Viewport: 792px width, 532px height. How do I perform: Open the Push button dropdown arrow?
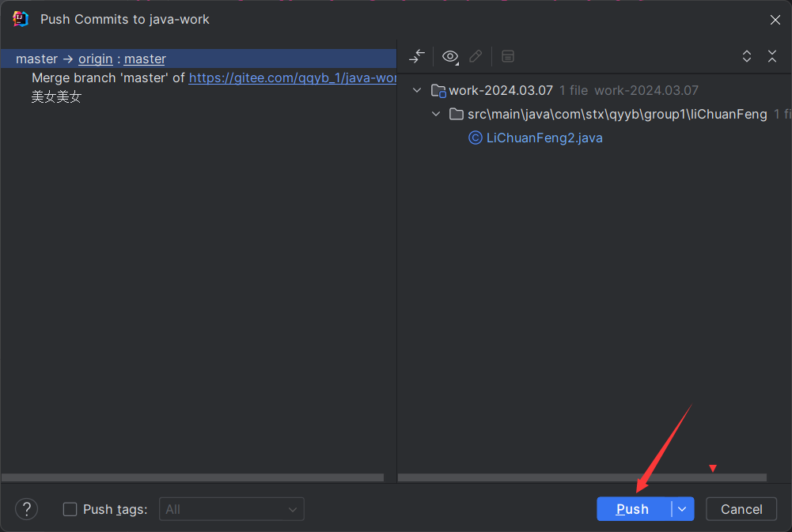click(x=682, y=509)
